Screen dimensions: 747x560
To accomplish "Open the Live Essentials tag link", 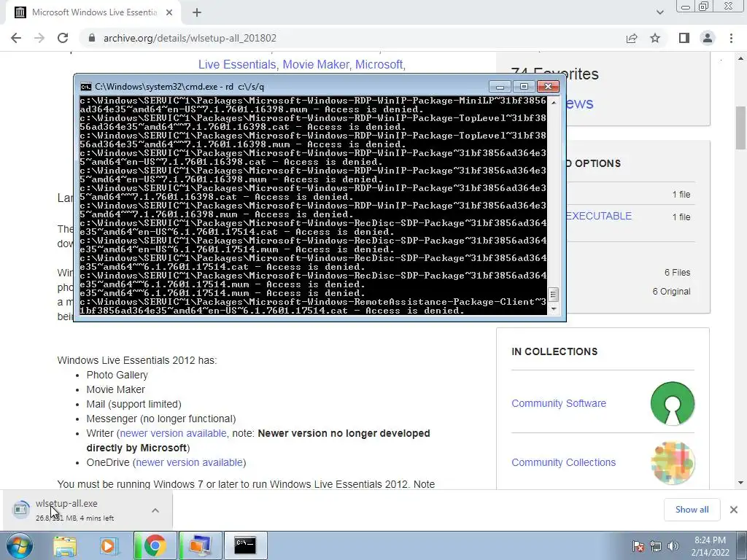I will pyautogui.click(x=237, y=64).
